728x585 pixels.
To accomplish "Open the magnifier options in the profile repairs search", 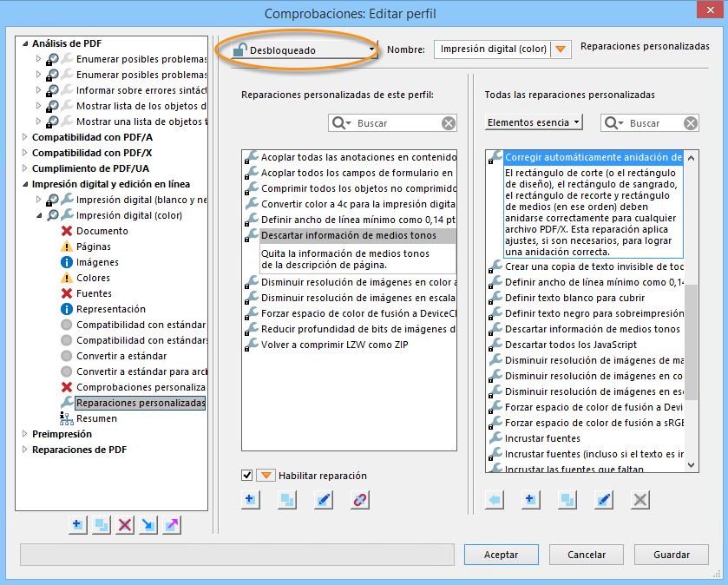I will (341, 123).
